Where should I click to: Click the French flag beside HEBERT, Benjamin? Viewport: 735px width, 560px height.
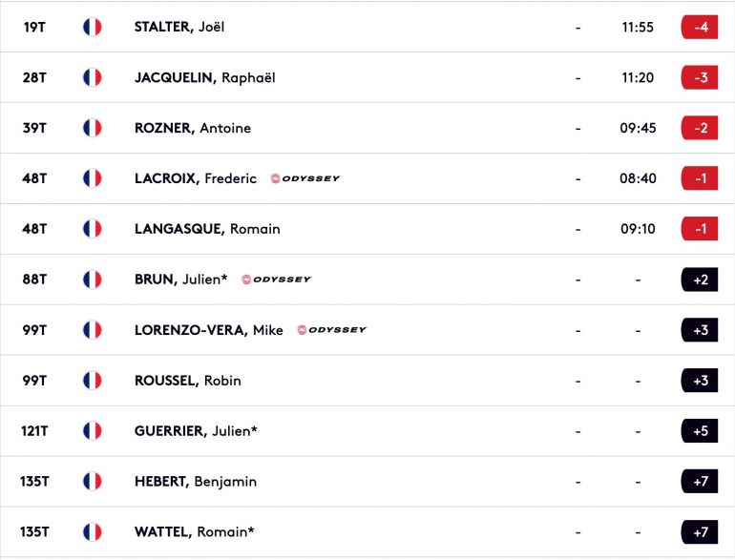93,481
